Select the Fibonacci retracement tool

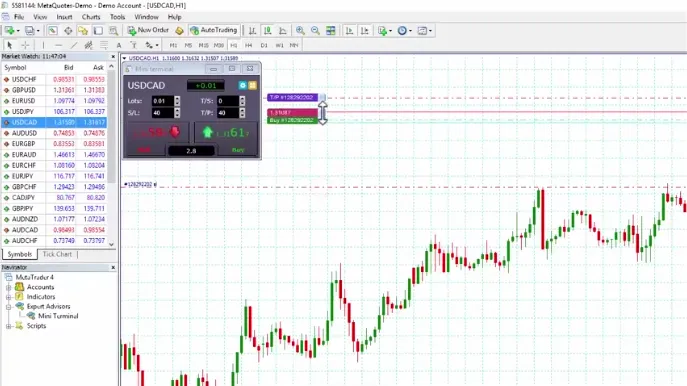point(104,45)
